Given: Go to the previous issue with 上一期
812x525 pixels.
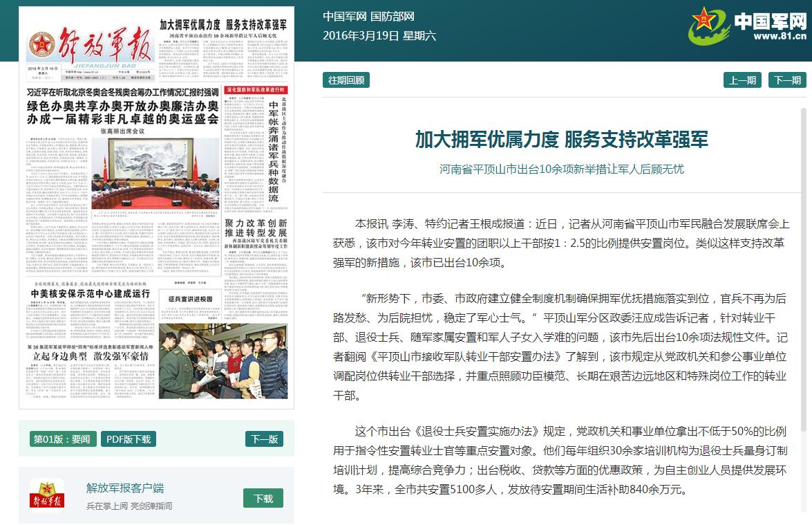Looking at the screenshot, I should (742, 80).
